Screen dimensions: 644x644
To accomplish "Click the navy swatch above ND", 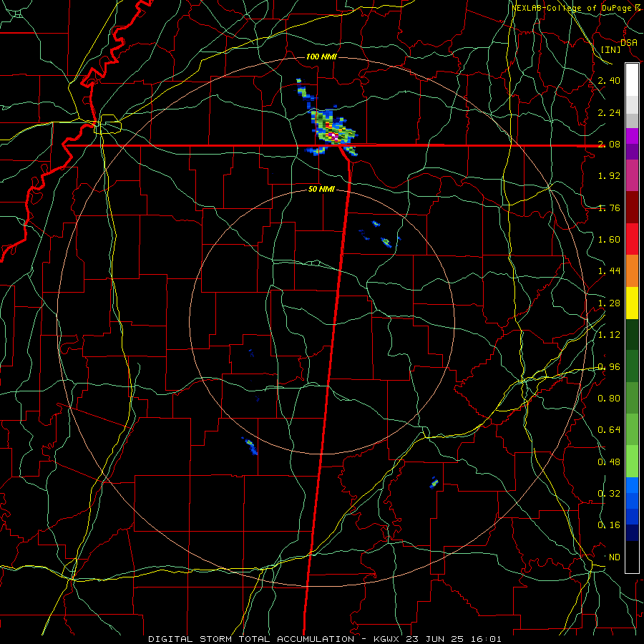I will [632, 533].
